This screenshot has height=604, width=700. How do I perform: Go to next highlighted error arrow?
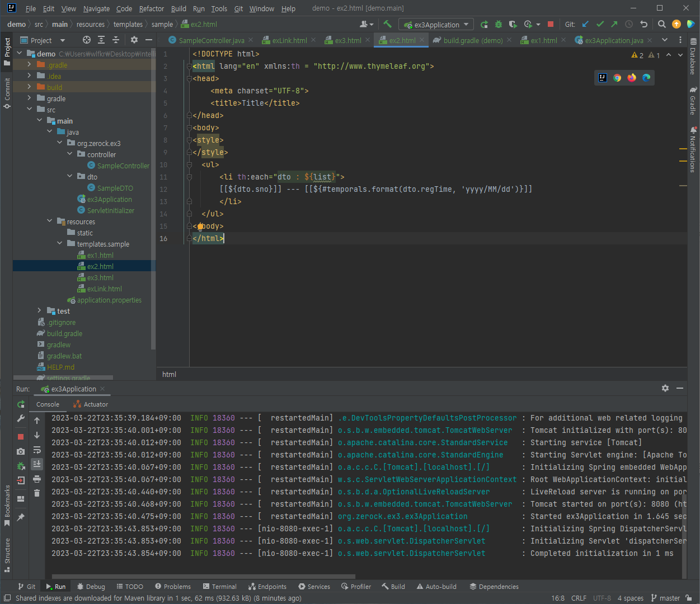(680, 55)
